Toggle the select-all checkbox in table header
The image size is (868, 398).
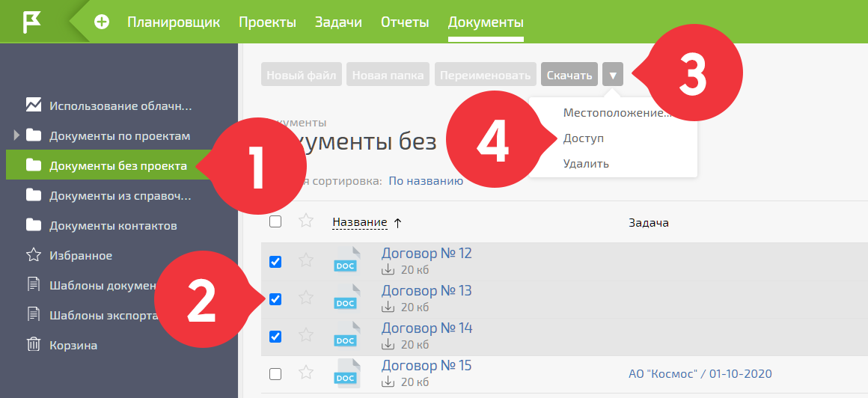pos(275,221)
